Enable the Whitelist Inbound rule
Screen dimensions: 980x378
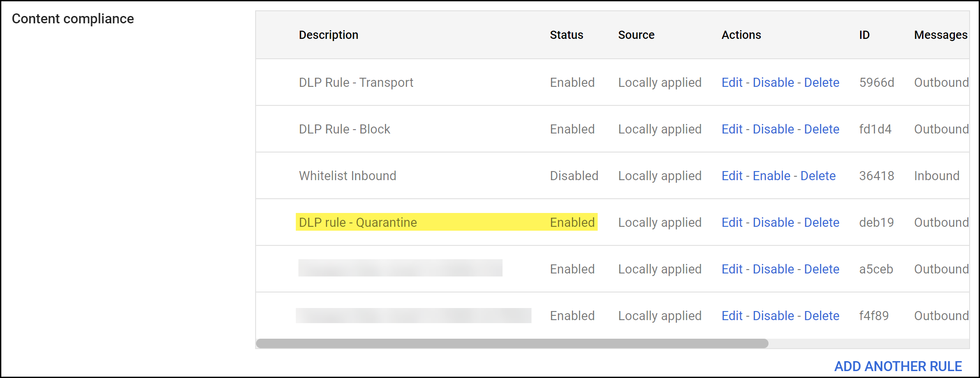point(771,176)
